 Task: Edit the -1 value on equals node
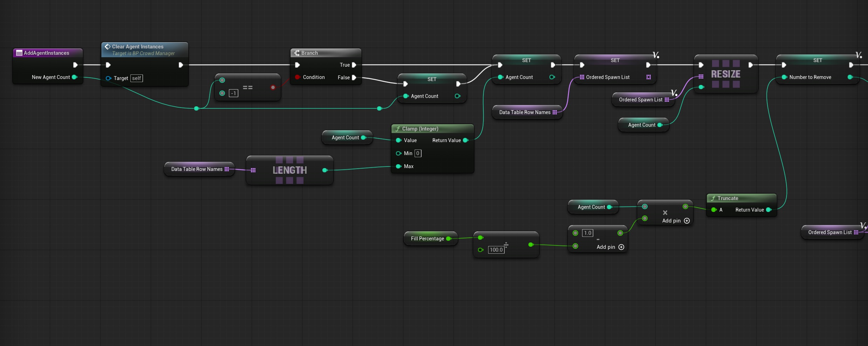click(x=233, y=93)
